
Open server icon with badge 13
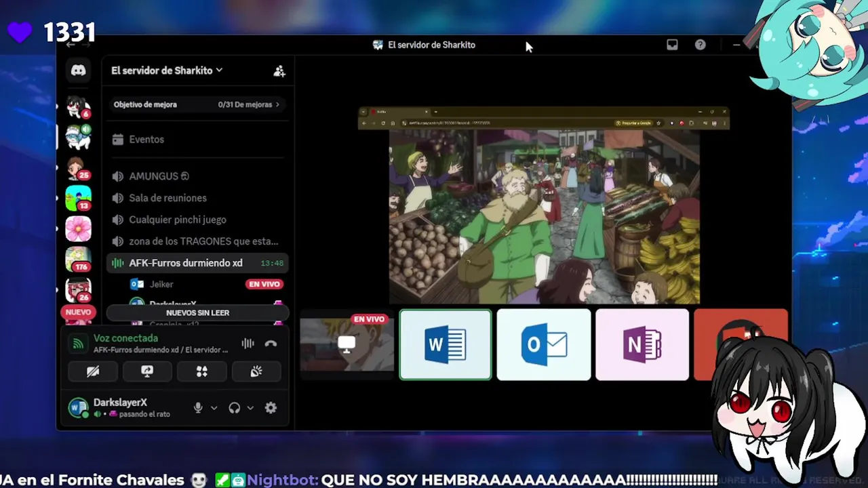(78, 199)
